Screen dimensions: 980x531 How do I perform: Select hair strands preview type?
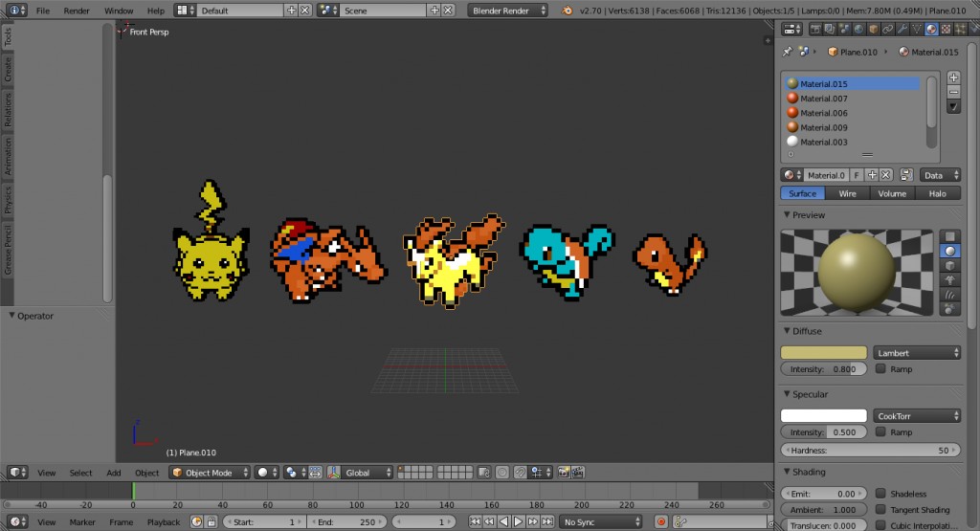(950, 295)
